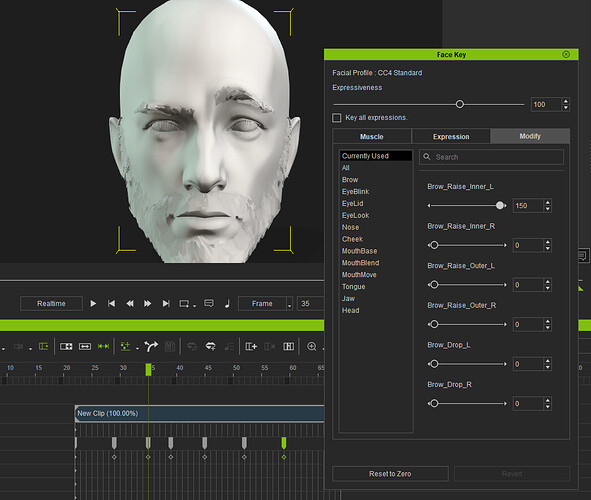Jump to the end frame icon
Screen dimensions: 591x500
tap(166, 303)
